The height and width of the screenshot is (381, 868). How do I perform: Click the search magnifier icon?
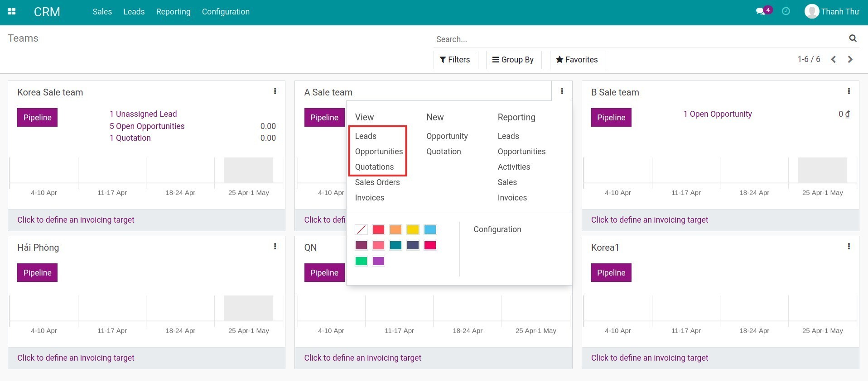click(x=853, y=38)
